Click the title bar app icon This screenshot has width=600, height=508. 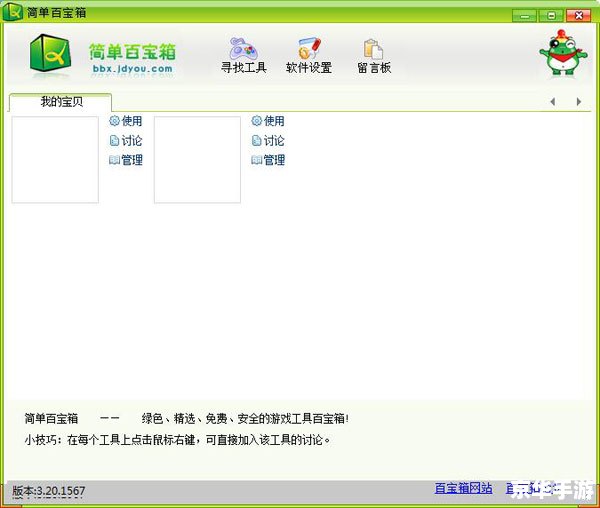click(x=13, y=12)
